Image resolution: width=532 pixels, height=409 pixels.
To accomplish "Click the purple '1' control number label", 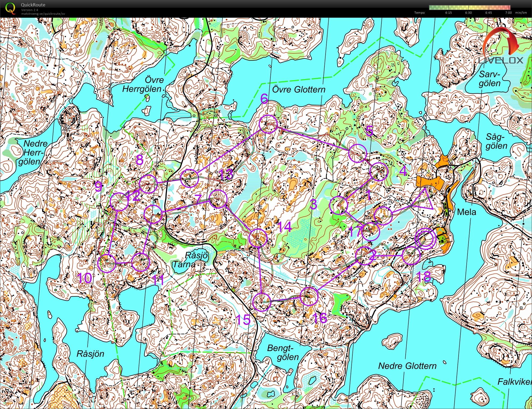I will pos(369,195).
